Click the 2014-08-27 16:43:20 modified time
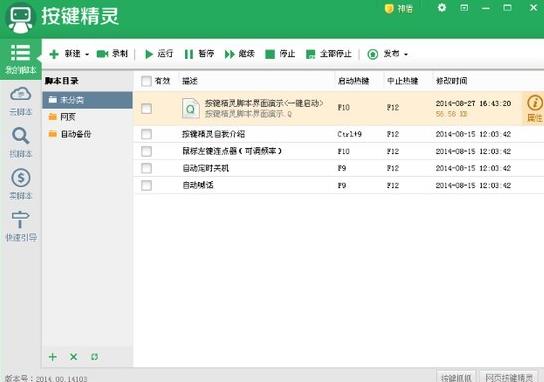This screenshot has height=382, width=544. (x=473, y=103)
